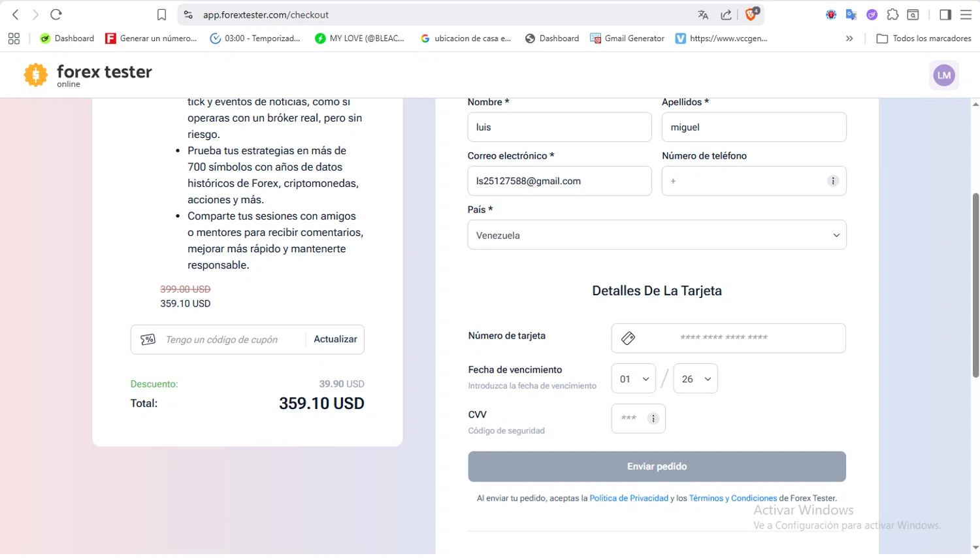Open Términos y Condiciones link
Image resolution: width=980 pixels, height=558 pixels.
(732, 499)
